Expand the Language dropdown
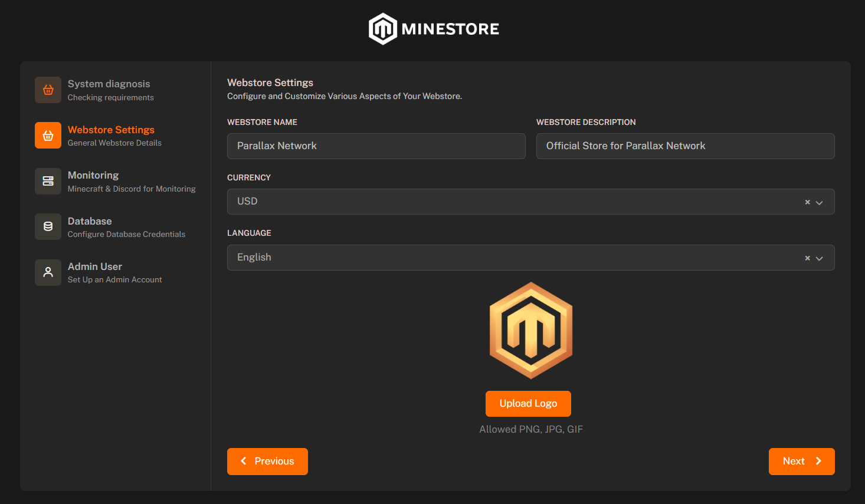The width and height of the screenshot is (865, 504). pos(820,258)
